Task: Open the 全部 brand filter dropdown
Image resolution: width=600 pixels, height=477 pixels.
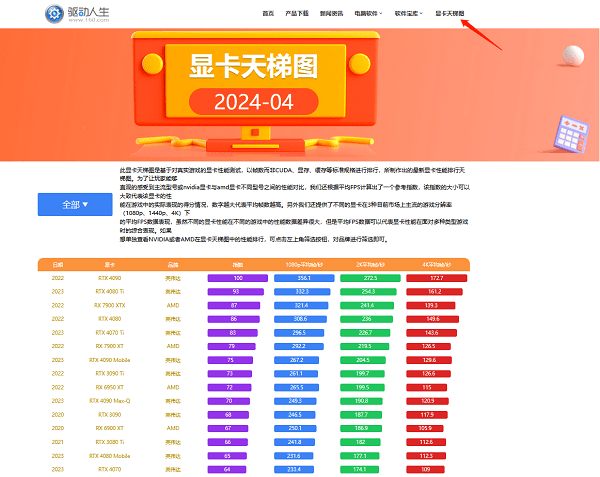Action: click(x=75, y=204)
